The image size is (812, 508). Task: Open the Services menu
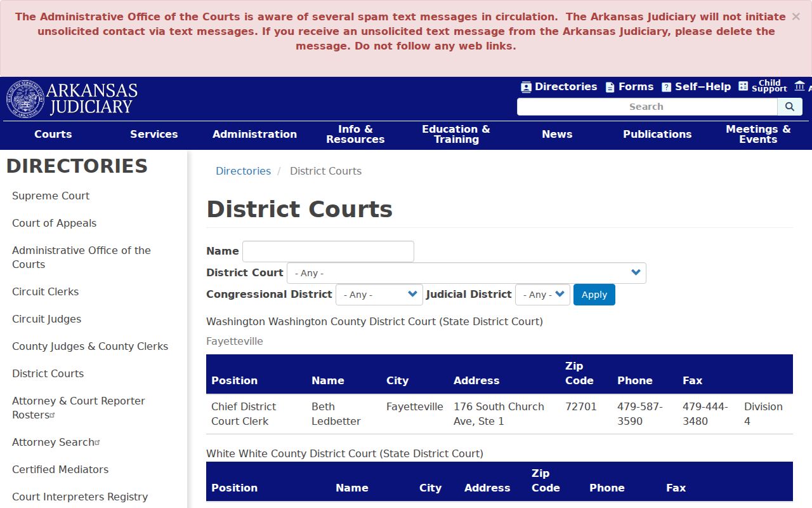(x=154, y=134)
